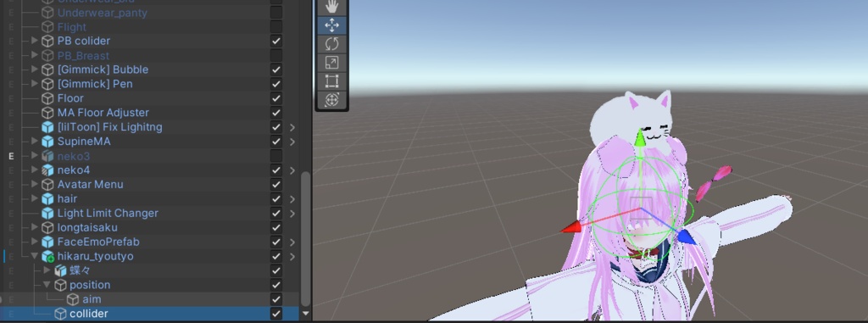Disable the neko4 checkbox

click(275, 170)
